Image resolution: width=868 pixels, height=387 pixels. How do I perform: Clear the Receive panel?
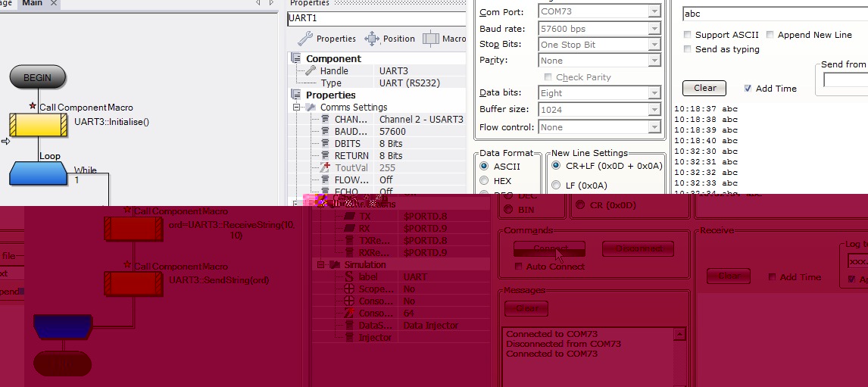tap(729, 276)
